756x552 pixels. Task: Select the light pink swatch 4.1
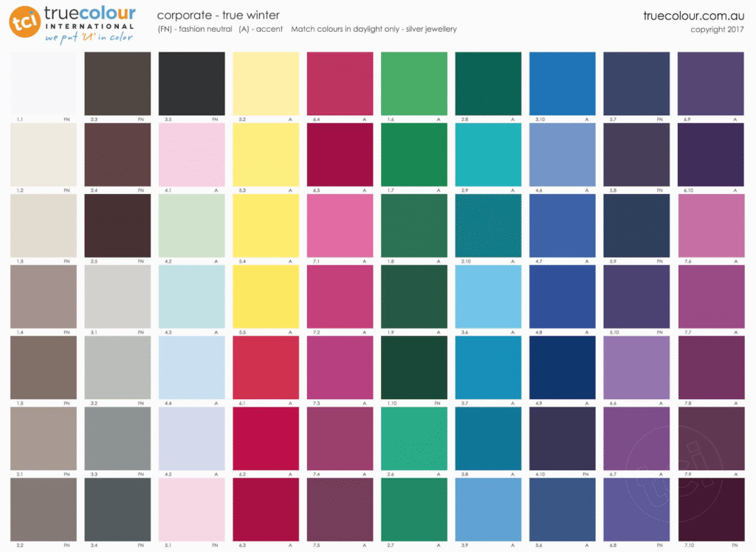coord(191,154)
